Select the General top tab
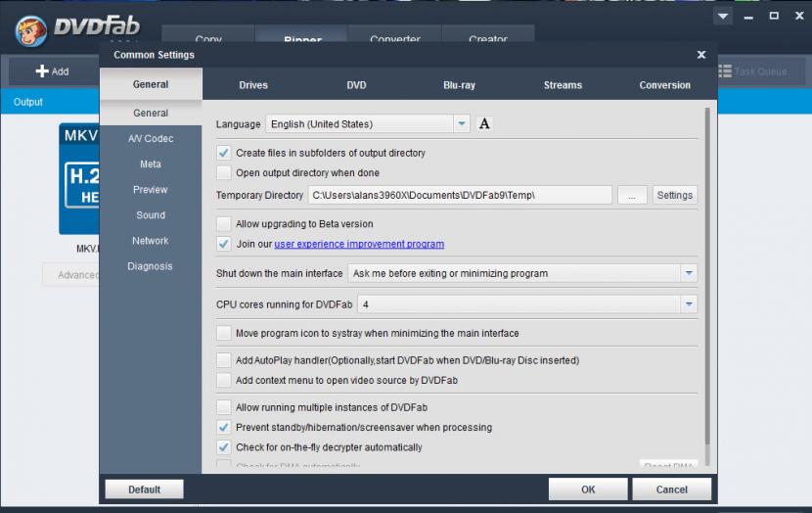Screen dimensions: 812x513 [x=151, y=84]
